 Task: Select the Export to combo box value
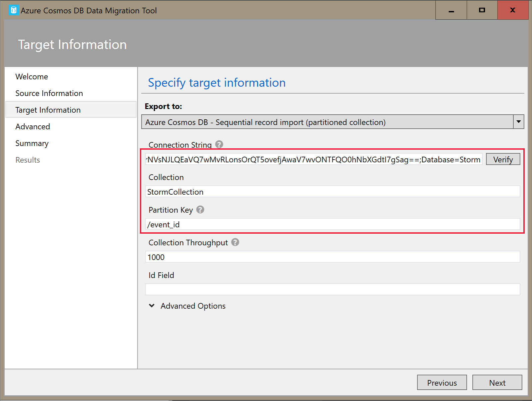click(x=327, y=122)
